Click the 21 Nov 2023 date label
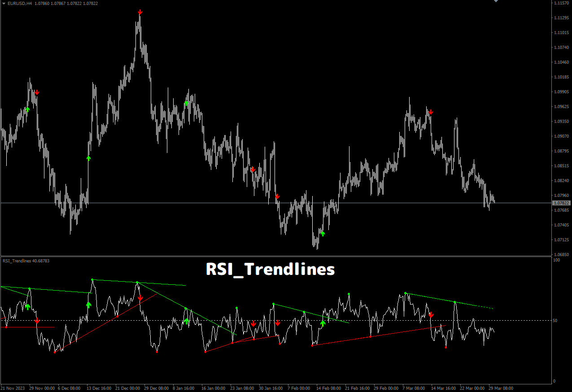 pyautogui.click(x=14, y=388)
